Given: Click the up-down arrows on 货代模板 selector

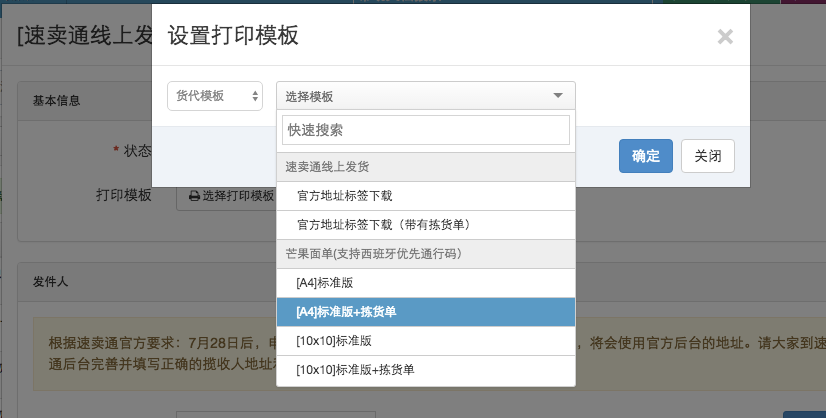Looking at the screenshot, I should [255, 96].
